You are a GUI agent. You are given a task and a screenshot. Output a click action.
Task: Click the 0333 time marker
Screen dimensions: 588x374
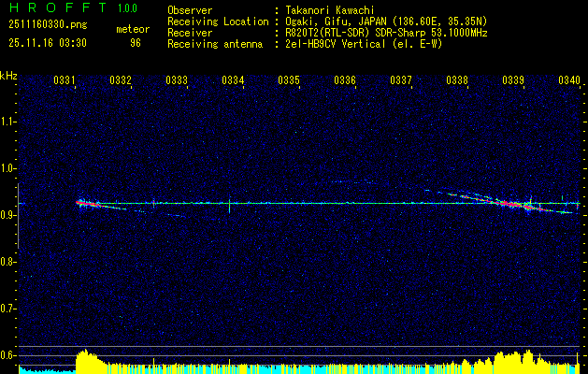[177, 79]
